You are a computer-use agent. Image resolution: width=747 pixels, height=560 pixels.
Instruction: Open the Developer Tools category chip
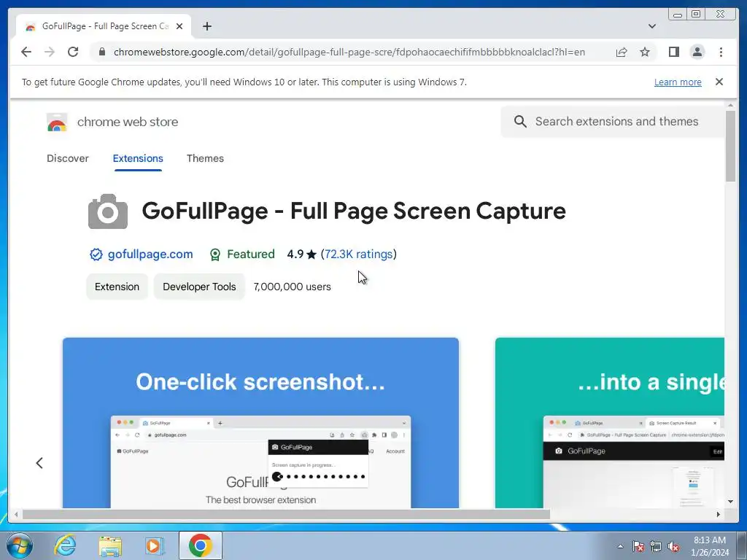tap(199, 287)
